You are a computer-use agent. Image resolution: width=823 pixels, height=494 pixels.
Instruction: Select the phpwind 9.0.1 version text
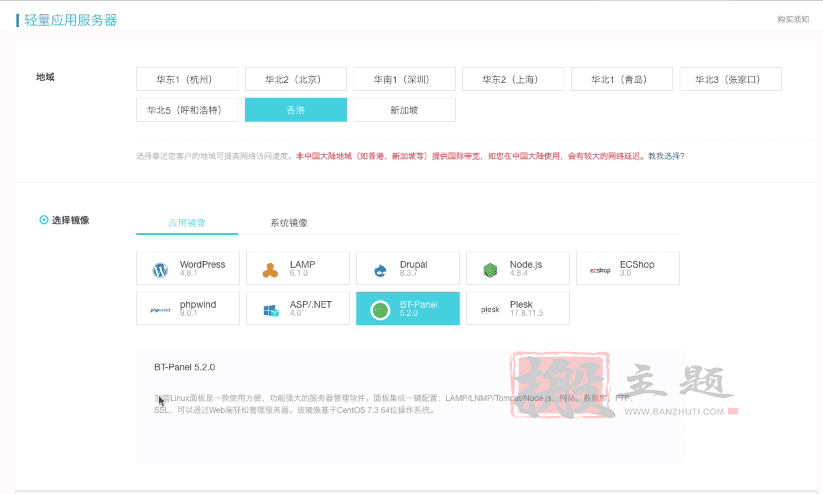pos(188,313)
